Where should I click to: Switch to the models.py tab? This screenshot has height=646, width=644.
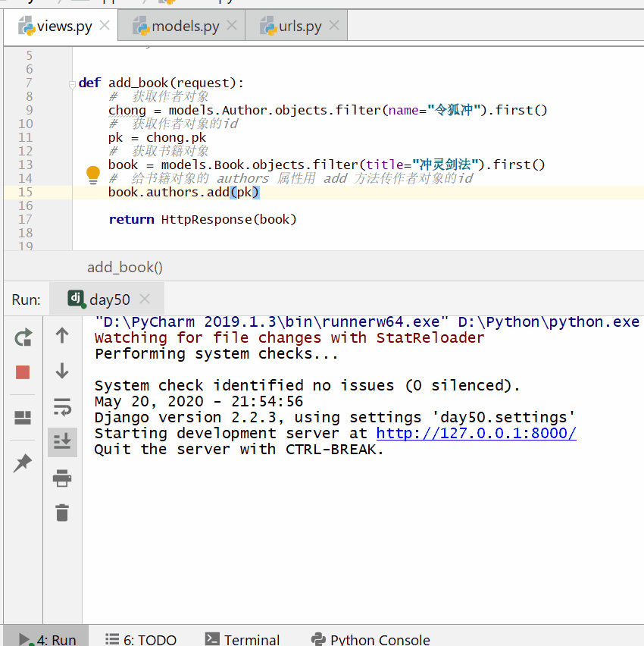pyautogui.click(x=185, y=27)
